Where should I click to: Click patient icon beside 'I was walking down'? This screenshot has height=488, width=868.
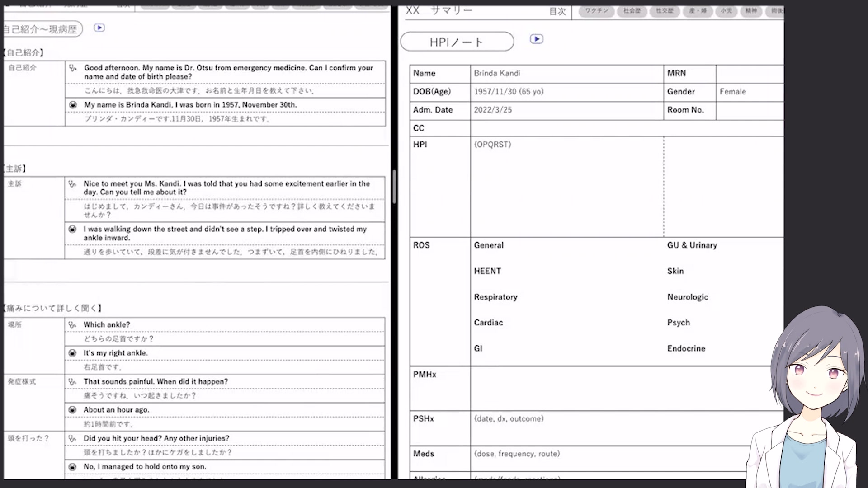tap(72, 230)
